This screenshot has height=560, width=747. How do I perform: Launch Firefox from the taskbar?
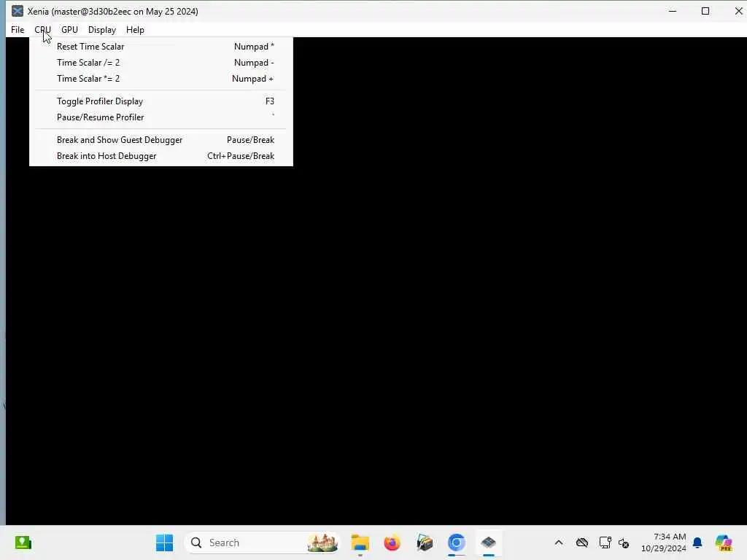click(x=392, y=542)
